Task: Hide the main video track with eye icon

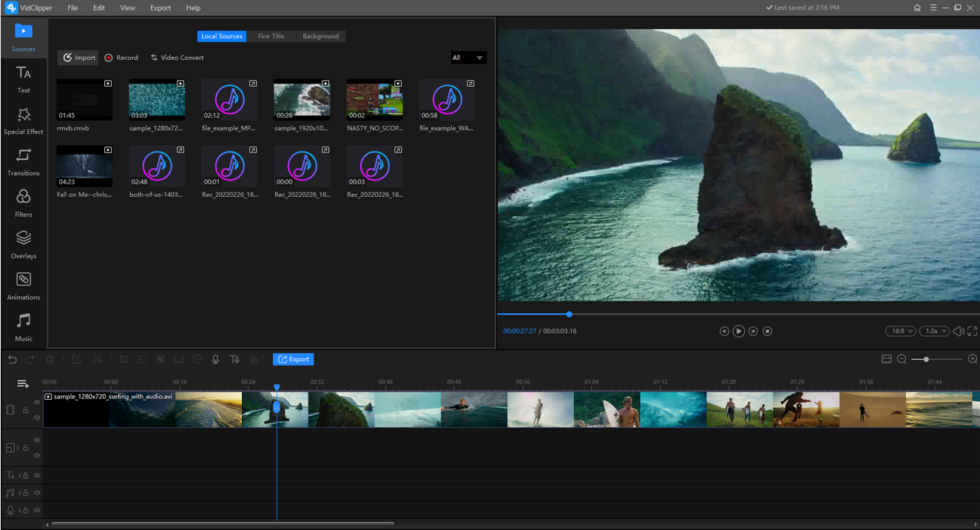Action: (37, 403)
